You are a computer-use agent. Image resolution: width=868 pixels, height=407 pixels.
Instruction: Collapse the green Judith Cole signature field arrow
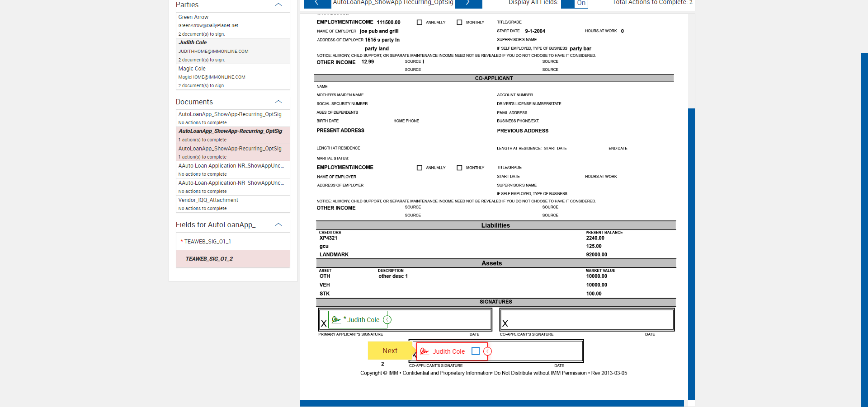tap(387, 320)
